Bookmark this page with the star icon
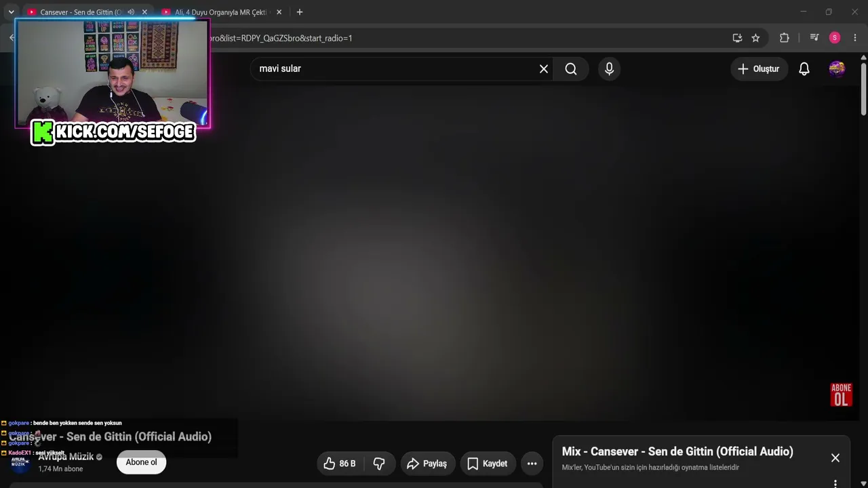This screenshot has width=868, height=488. (x=755, y=38)
